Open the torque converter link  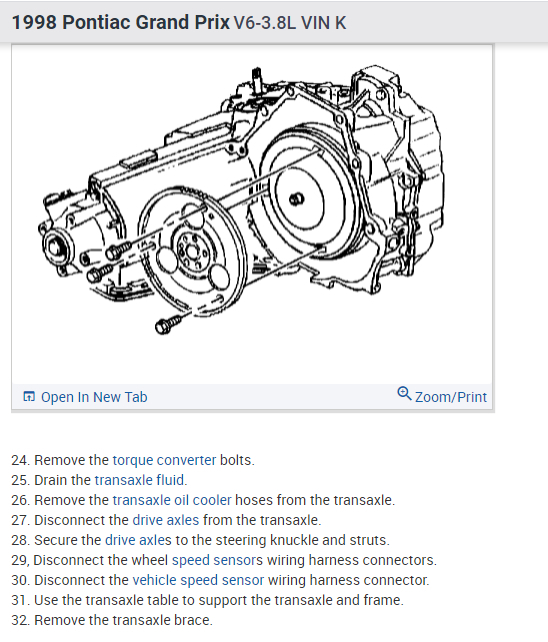coord(164,460)
